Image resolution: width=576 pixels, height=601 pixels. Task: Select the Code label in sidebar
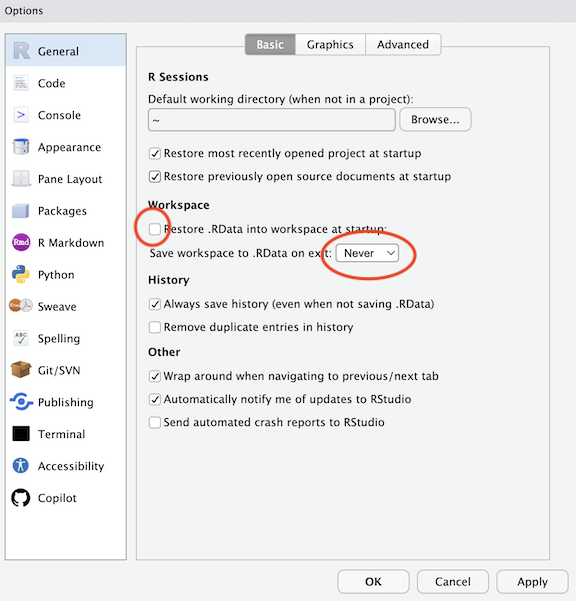[x=52, y=83]
